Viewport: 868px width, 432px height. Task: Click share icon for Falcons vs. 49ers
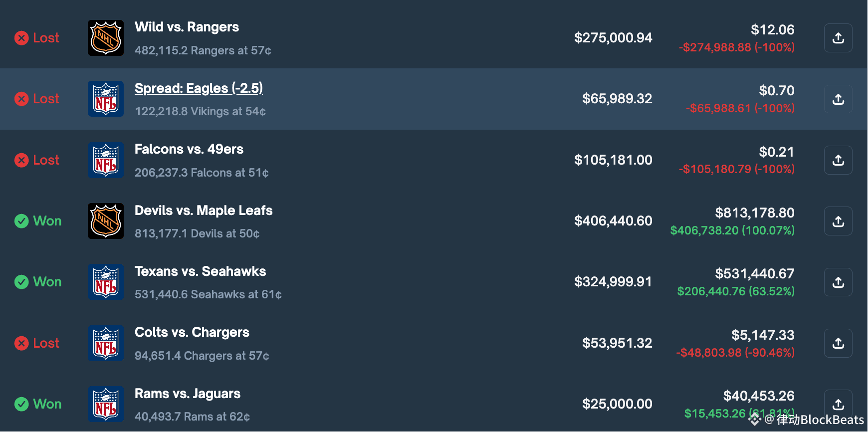tap(838, 160)
